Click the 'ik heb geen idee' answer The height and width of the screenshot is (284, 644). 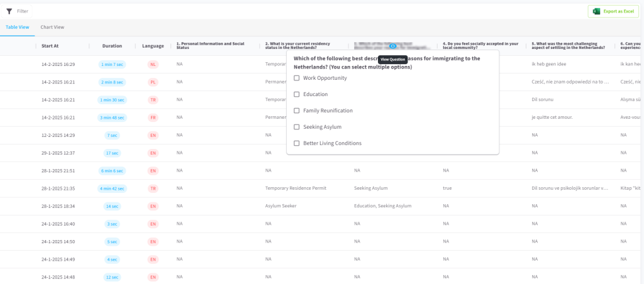(549, 65)
